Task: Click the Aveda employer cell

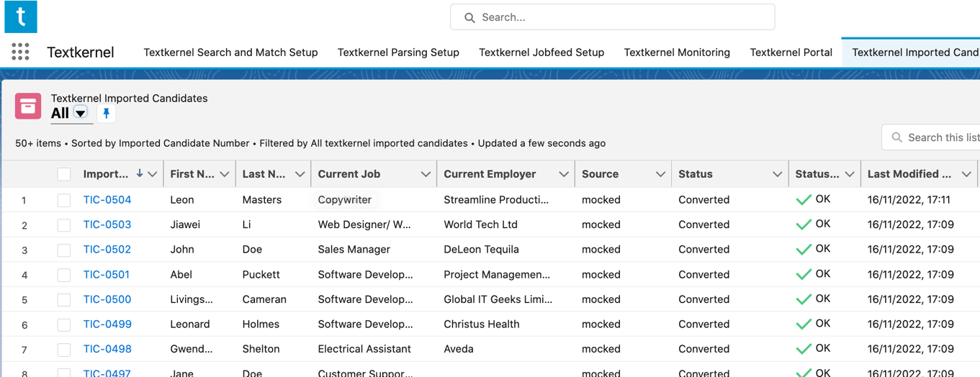Action: click(459, 349)
